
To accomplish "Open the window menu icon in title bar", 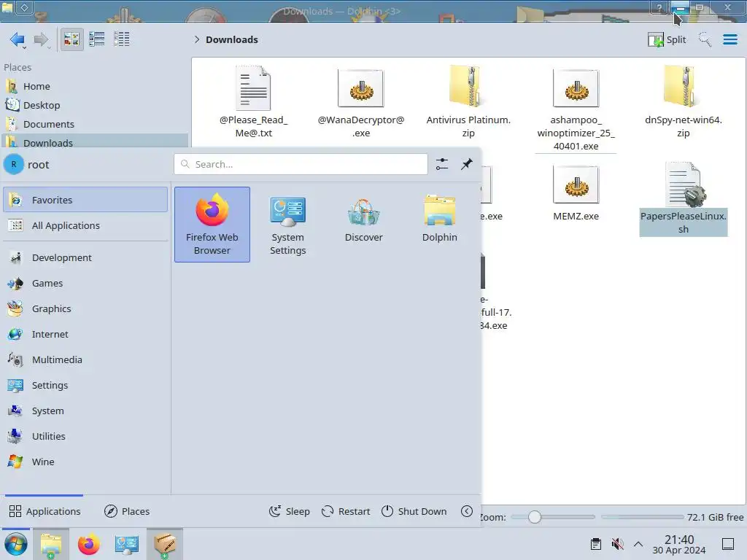I will (7, 7).
